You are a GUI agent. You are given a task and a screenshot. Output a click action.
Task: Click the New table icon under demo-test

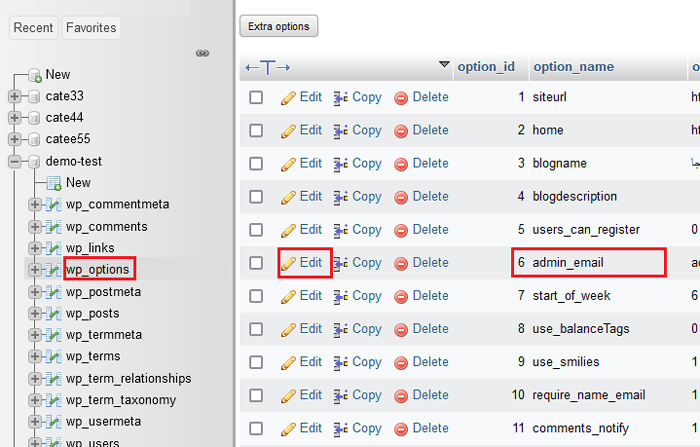point(54,183)
